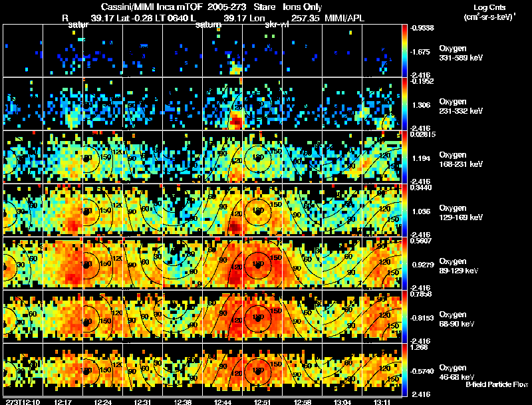532x405 pixels.
Task: Click the "skr-wl" column marker label
Action: [x=277, y=25]
